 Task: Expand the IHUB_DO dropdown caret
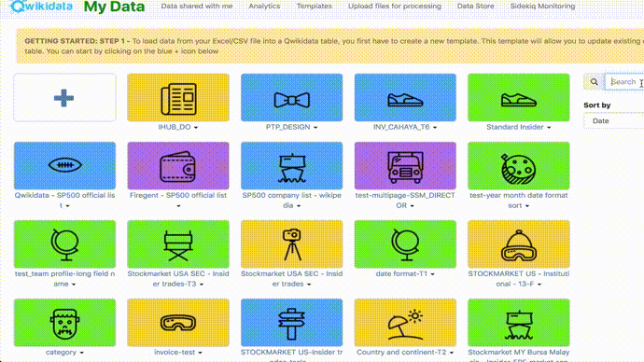click(x=196, y=128)
